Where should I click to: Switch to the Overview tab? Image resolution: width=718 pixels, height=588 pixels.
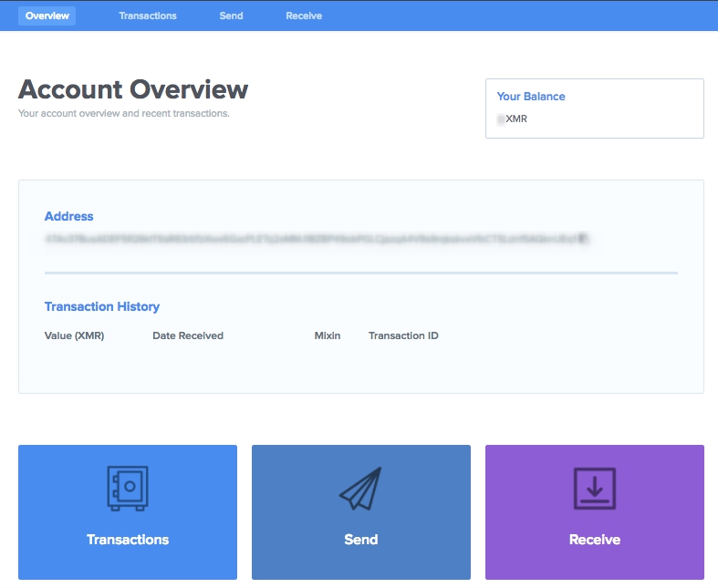[x=47, y=15]
